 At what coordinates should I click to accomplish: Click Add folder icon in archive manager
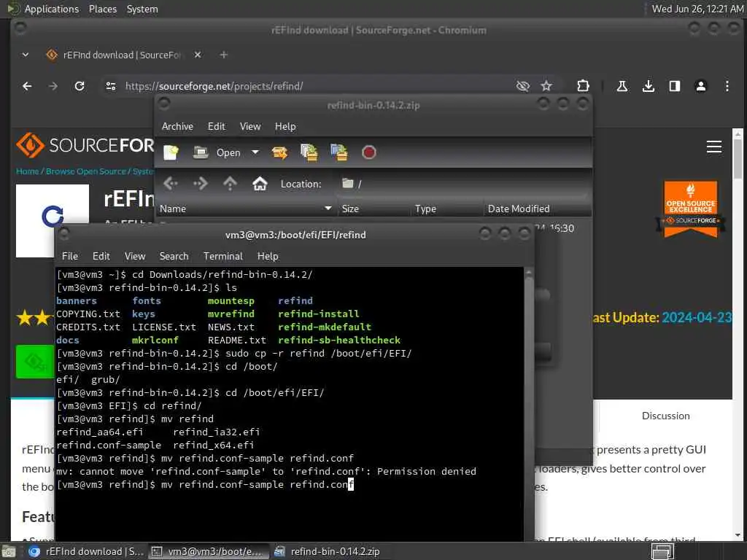tap(339, 153)
